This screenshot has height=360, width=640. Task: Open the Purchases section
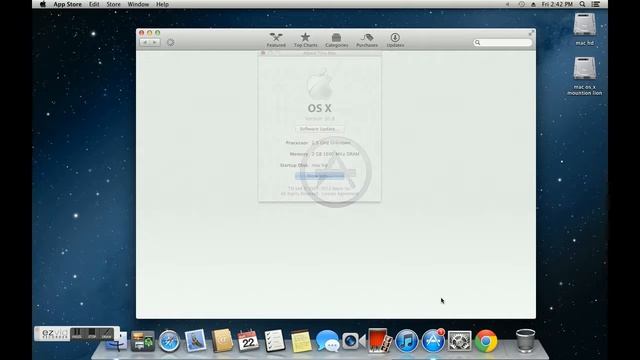click(367, 40)
